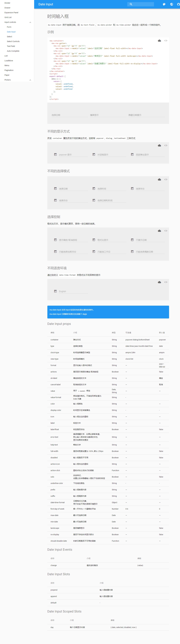
Task: Click the calendar icon beside 只能选工作日
Action: point(94,252)
